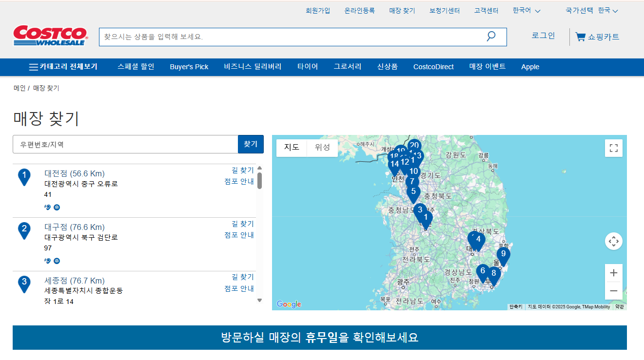Click list marker 2 beside 대구점

(x=24, y=230)
